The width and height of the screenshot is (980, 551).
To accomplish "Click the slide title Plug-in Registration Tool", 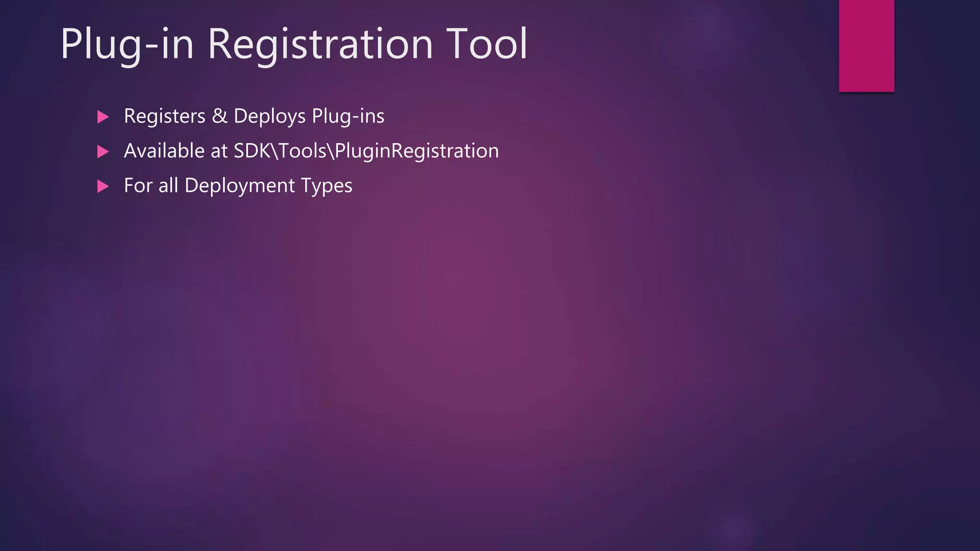I will [293, 44].
